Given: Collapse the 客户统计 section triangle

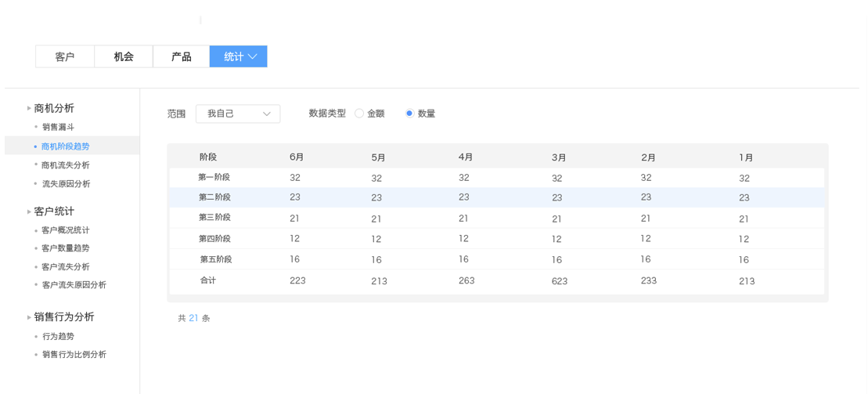Looking at the screenshot, I should tap(29, 211).
